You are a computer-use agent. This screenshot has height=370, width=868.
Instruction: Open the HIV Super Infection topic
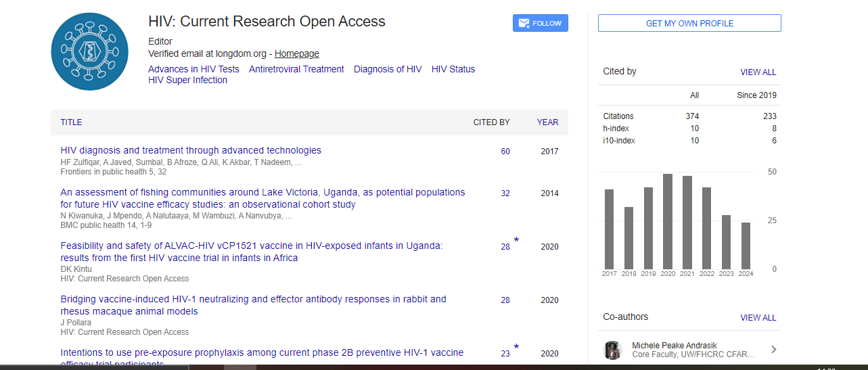click(x=187, y=80)
